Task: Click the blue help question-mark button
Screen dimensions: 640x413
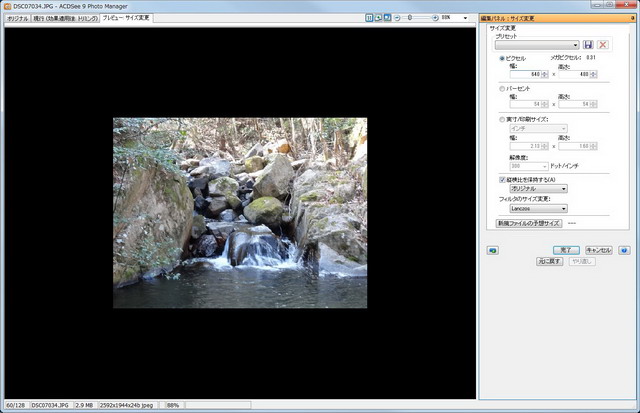Action: [x=624, y=250]
